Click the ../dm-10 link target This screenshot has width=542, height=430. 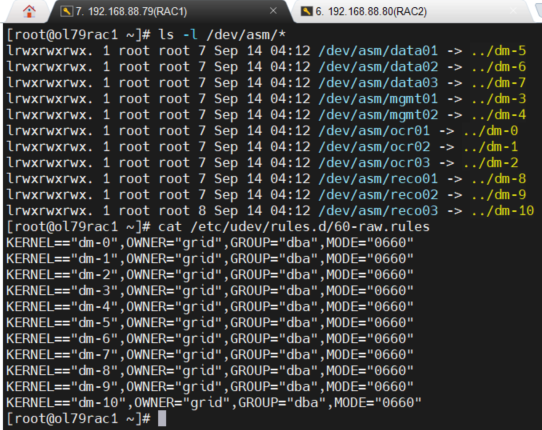[x=503, y=211]
